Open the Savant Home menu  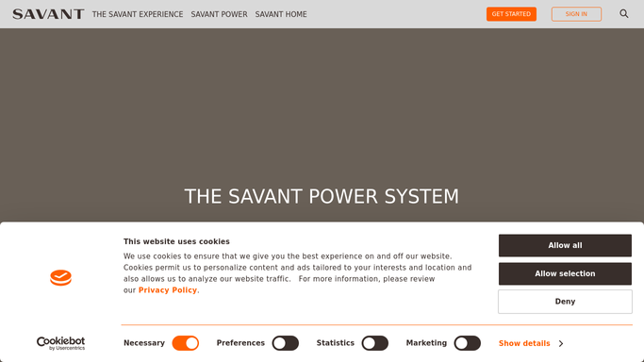pyautogui.click(x=281, y=14)
